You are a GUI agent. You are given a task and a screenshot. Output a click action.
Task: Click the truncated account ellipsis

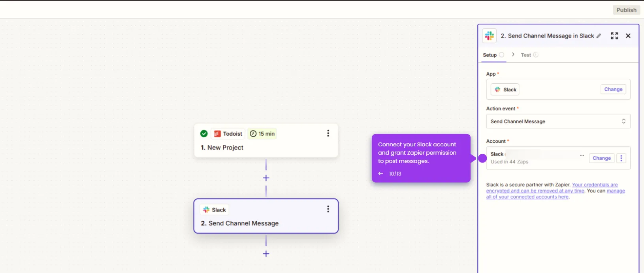point(582,155)
